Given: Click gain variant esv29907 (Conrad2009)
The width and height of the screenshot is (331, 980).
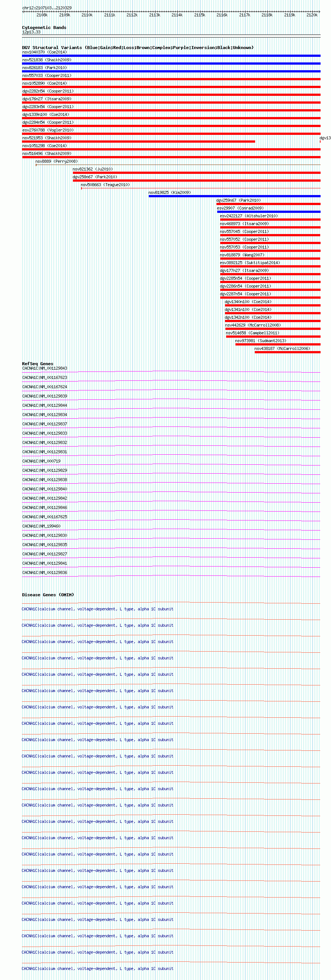Looking at the screenshot, I should pos(241,208).
